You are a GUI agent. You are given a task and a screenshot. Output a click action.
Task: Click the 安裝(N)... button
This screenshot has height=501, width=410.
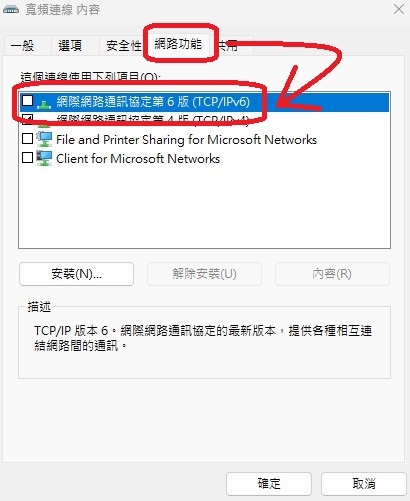[76, 274]
